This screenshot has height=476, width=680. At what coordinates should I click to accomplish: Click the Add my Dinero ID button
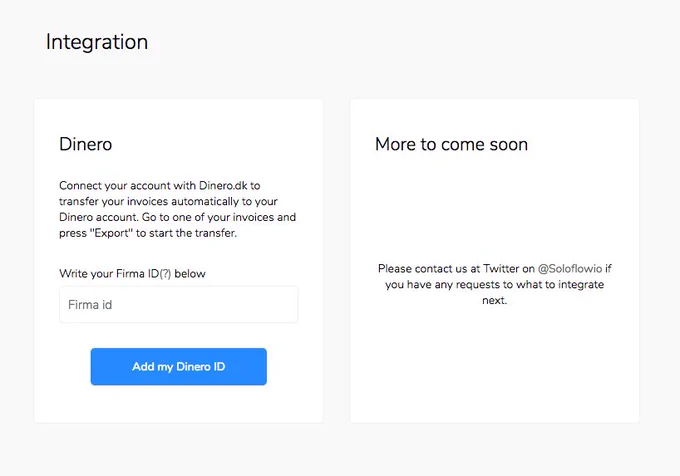click(178, 366)
